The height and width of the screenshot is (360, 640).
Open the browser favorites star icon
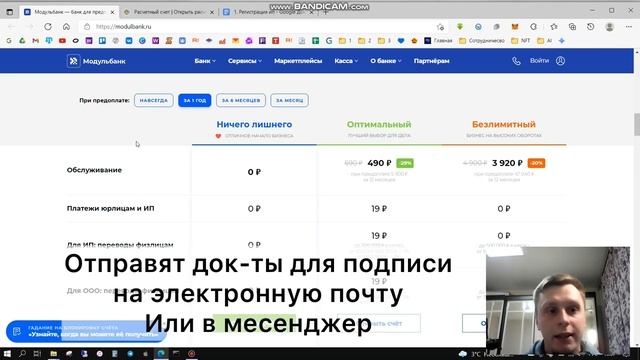pos(553,27)
